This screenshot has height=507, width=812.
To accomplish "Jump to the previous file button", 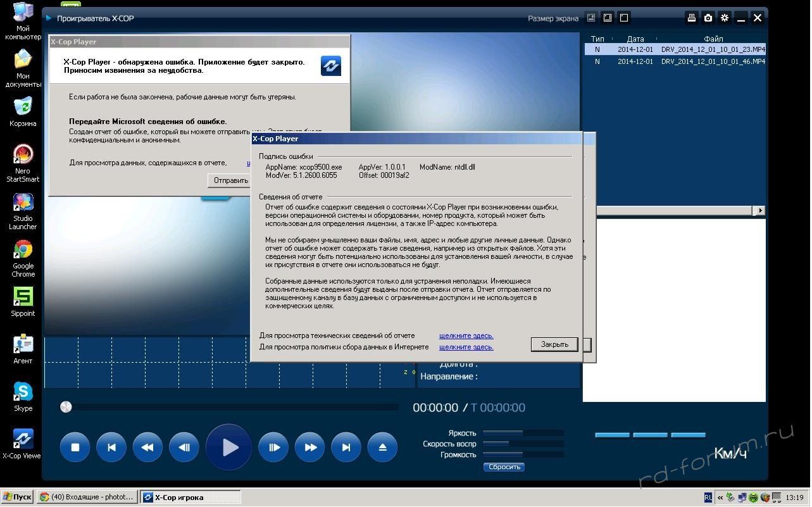I will pos(111,448).
